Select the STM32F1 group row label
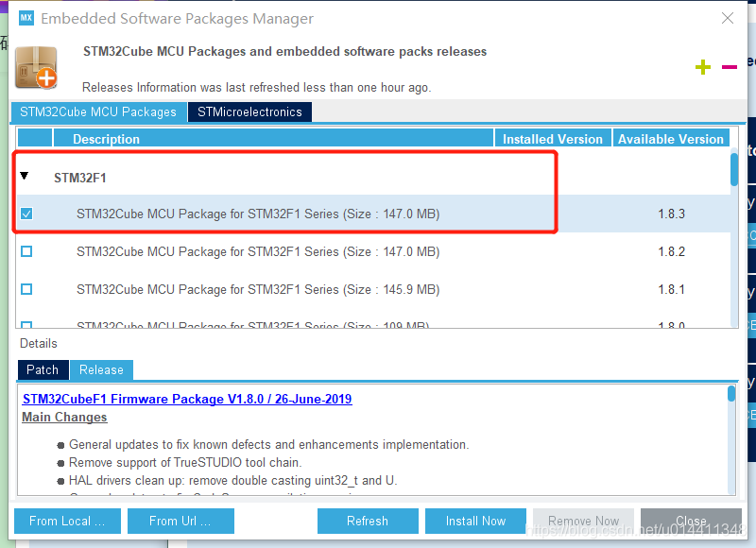The width and height of the screenshot is (756, 548). 80,178
